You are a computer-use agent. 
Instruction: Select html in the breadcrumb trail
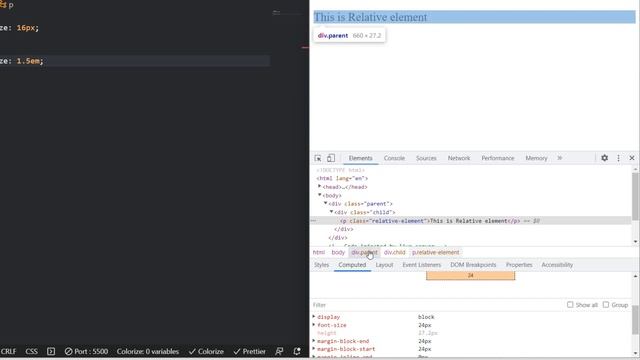[x=319, y=253]
